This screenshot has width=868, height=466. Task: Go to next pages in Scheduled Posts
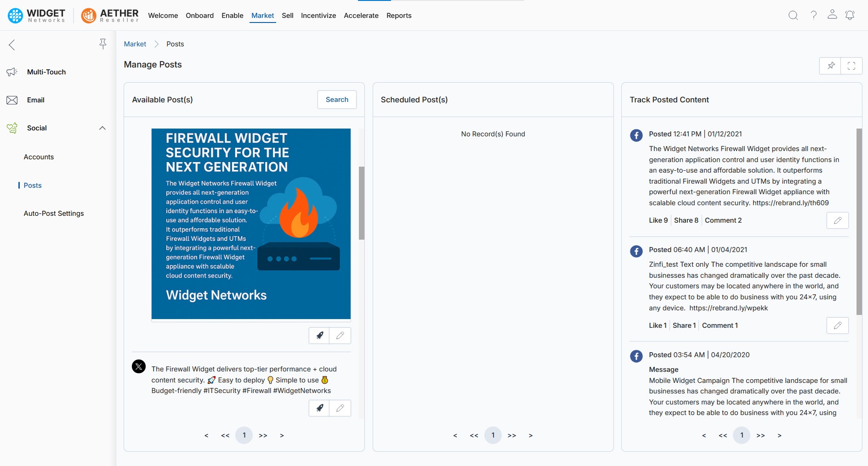point(512,435)
